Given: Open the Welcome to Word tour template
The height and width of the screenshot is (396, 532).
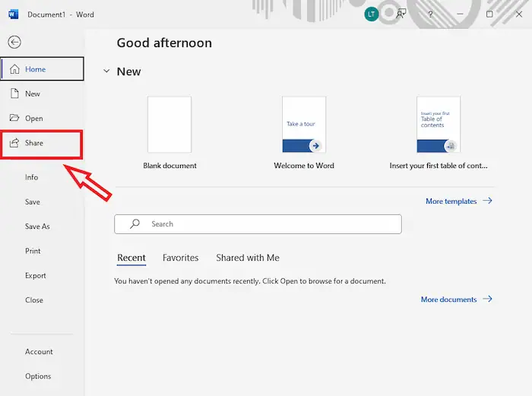Looking at the screenshot, I should (x=304, y=125).
